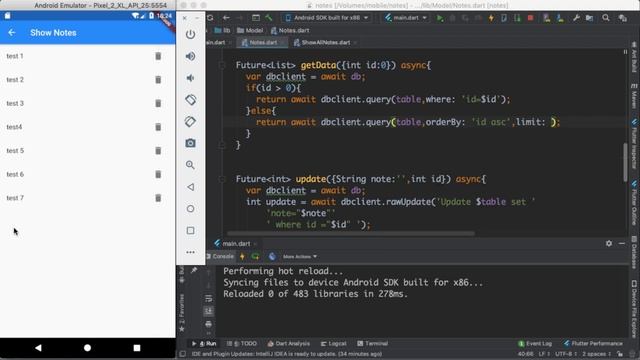Trigger Flutter hot reload lightning in toolbar

(491, 18)
